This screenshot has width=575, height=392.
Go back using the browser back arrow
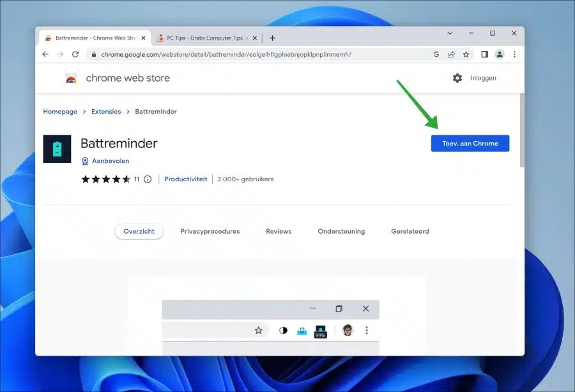click(x=45, y=54)
